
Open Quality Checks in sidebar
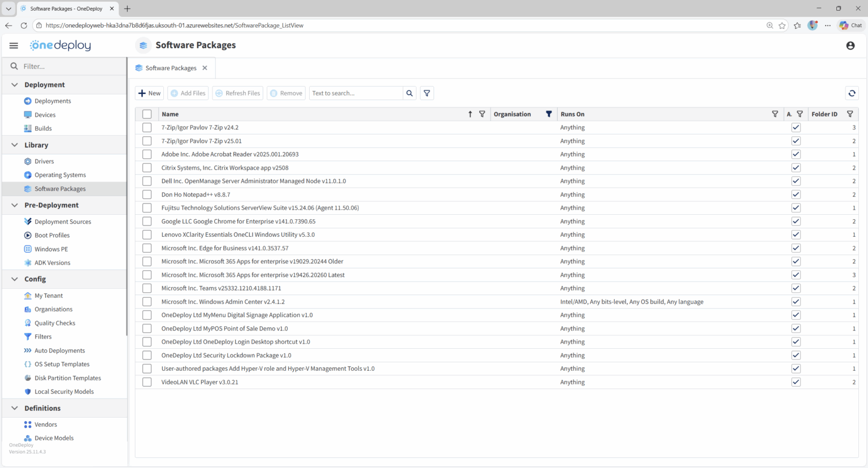coord(55,323)
